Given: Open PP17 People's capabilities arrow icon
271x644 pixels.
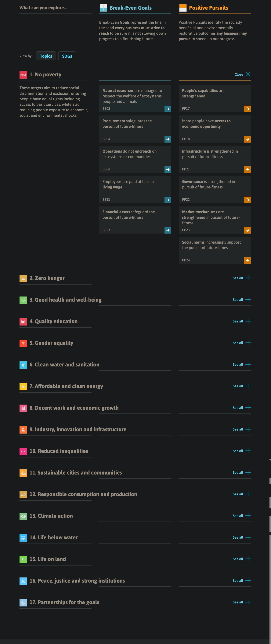Looking at the screenshot, I should (x=247, y=109).
